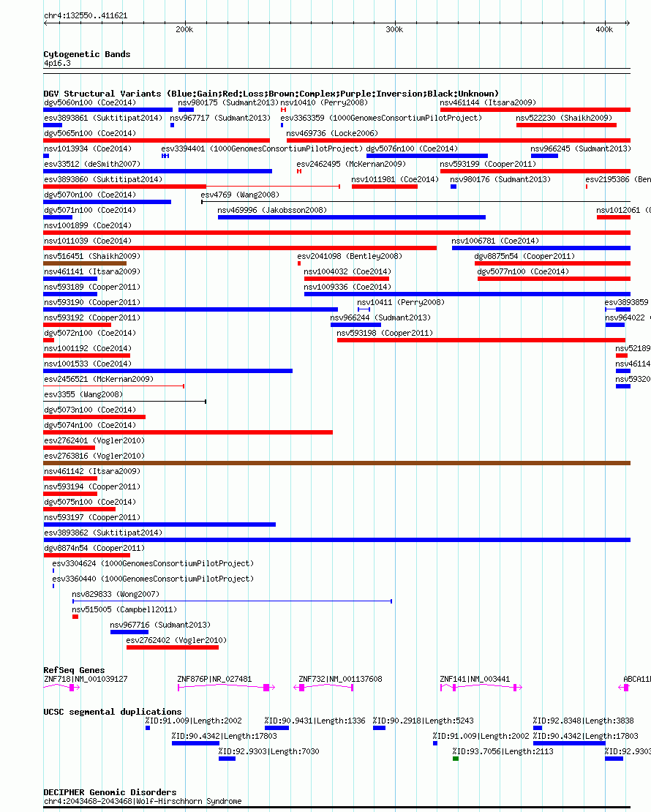The image size is (651, 812).
Task: Select nsv469996 (Jakobsson2008) label
Action: [272, 210]
